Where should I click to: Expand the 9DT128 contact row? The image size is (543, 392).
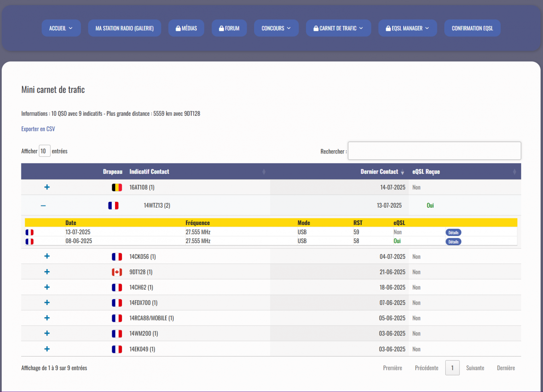(x=47, y=272)
